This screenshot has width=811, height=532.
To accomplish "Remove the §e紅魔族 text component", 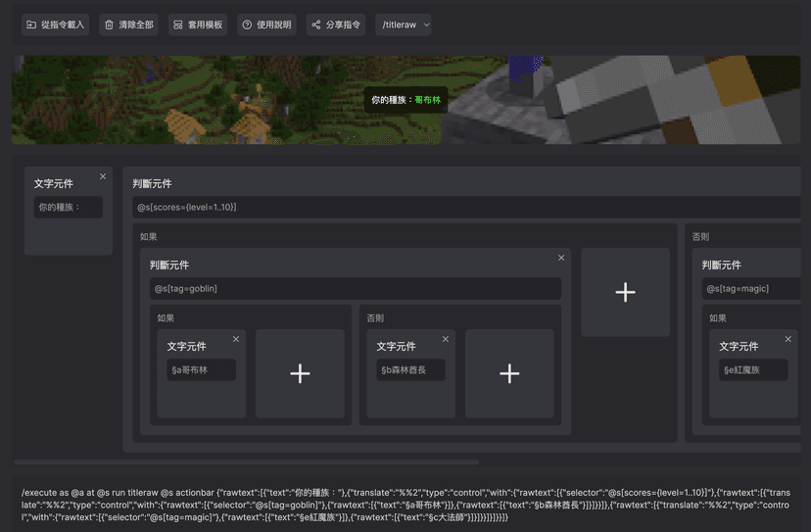I will (787, 339).
